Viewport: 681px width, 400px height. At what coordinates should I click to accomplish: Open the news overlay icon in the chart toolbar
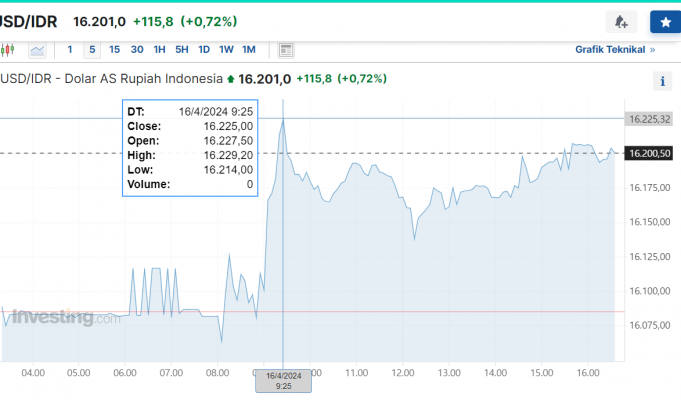tap(286, 49)
